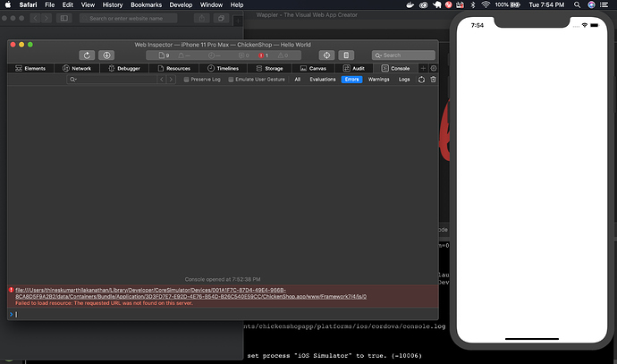Open Spotlight search in menu bar
617x364 pixels.
point(577,4)
